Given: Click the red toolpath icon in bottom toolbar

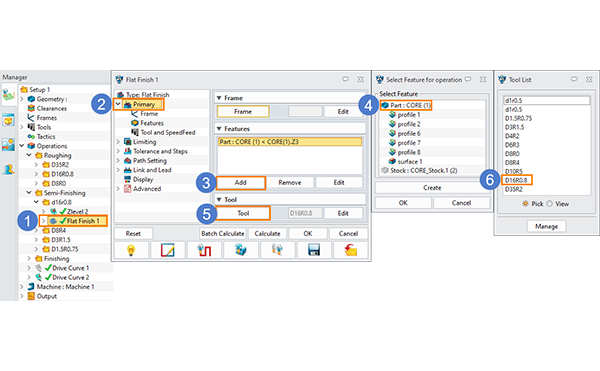Looking at the screenshot, I should [x=204, y=250].
